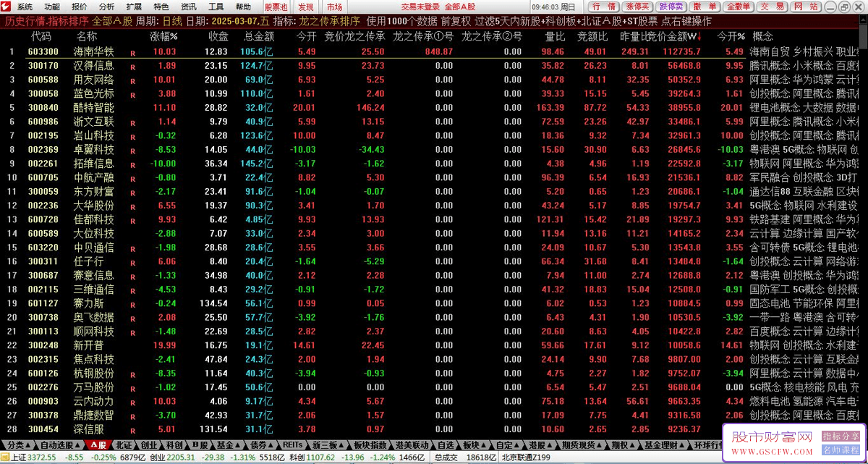This screenshot has height=464, width=868.
Task: Click the red application logo in the title bar
Action: pos(7,7)
